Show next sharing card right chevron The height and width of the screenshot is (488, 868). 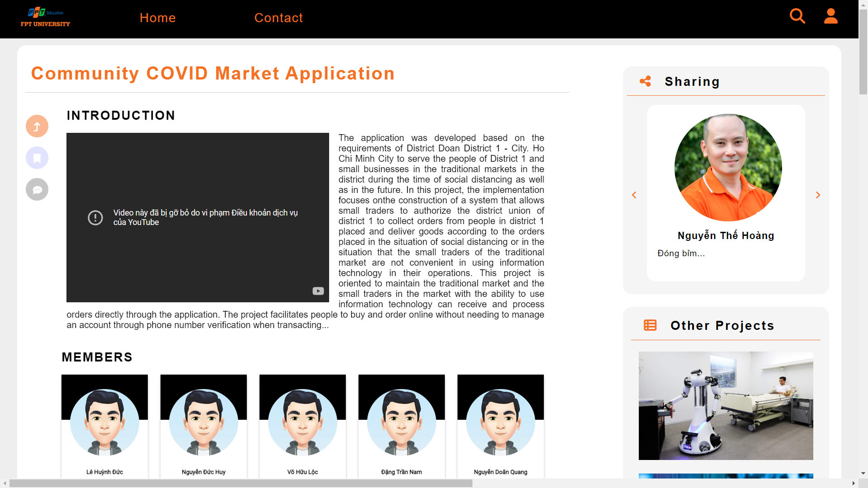tap(817, 195)
